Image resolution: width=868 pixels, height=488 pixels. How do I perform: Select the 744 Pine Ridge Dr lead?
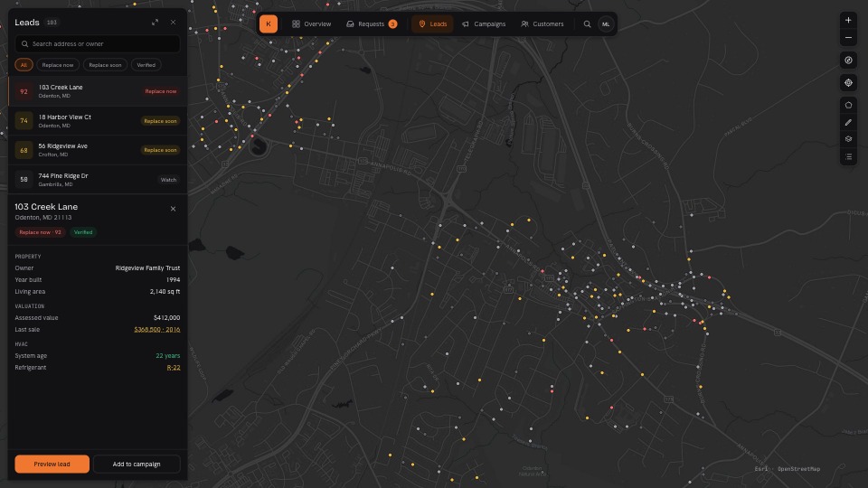[x=98, y=179]
